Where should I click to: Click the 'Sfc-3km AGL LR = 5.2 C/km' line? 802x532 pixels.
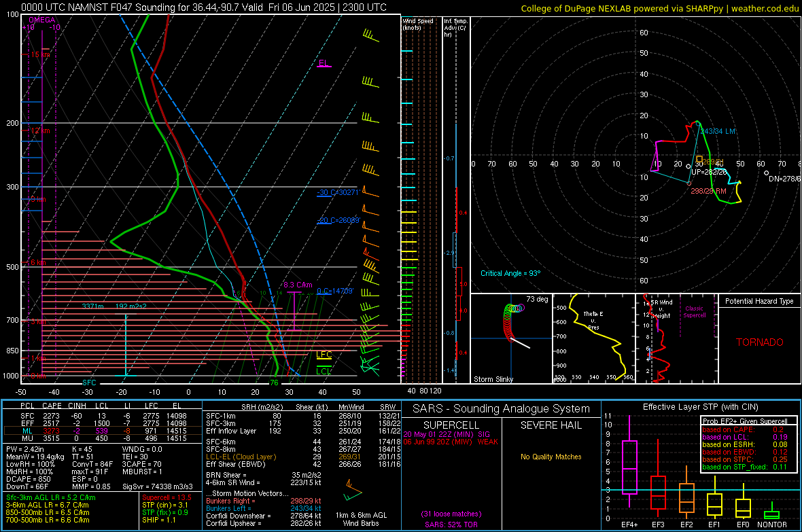51,497
